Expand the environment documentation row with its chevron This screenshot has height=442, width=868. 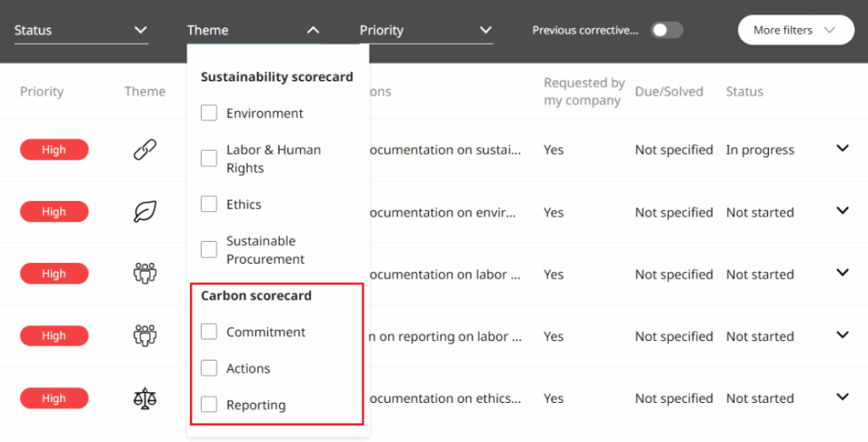coord(842,211)
